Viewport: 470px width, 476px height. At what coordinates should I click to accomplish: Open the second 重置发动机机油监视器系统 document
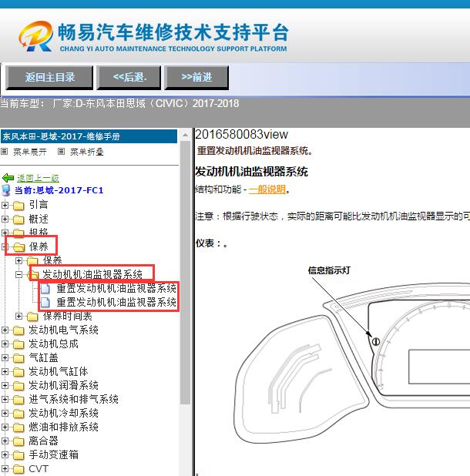coord(116,303)
